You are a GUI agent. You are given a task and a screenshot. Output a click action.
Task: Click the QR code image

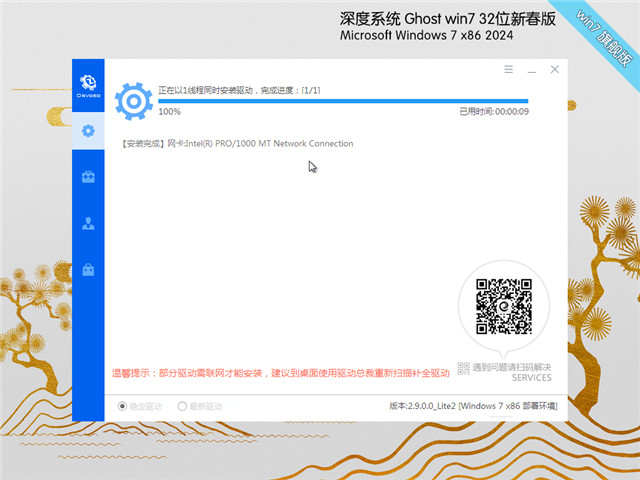coord(504,307)
